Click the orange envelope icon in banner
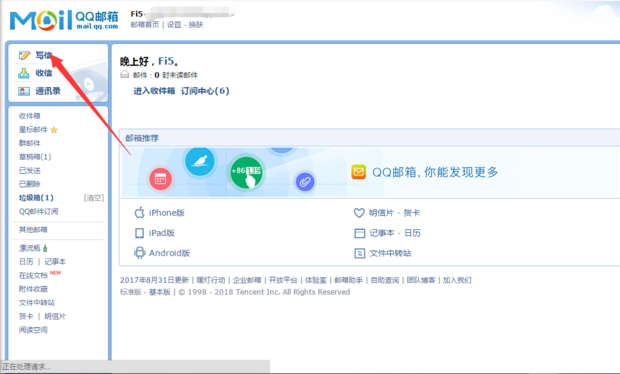This screenshot has height=374, width=620. click(359, 172)
